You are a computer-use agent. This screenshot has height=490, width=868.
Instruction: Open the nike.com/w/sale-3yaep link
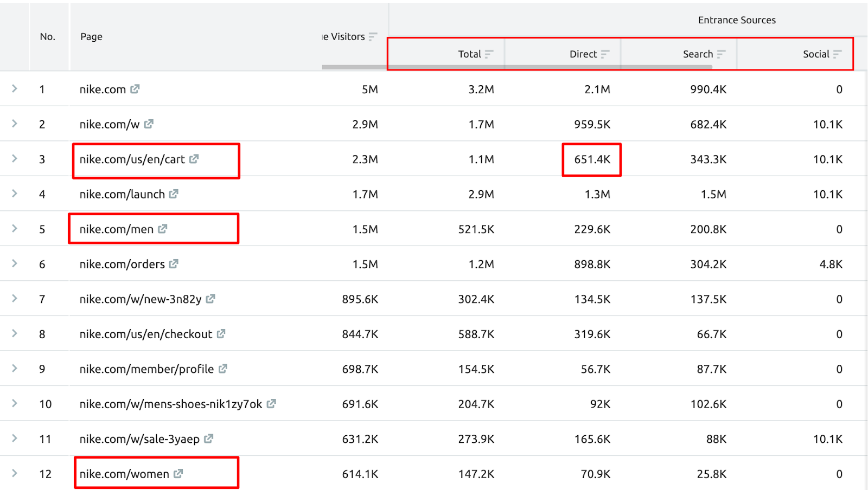[139, 439]
